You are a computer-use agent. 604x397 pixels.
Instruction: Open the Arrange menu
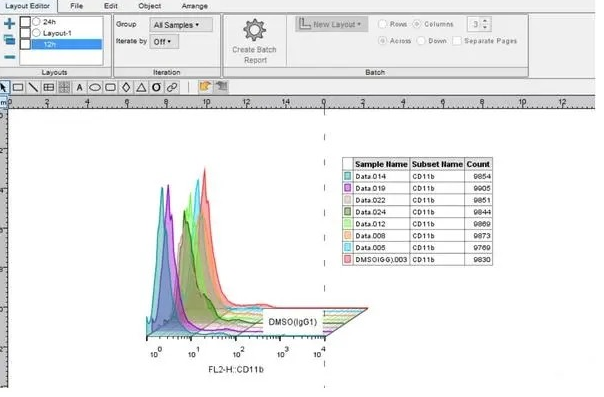[195, 6]
